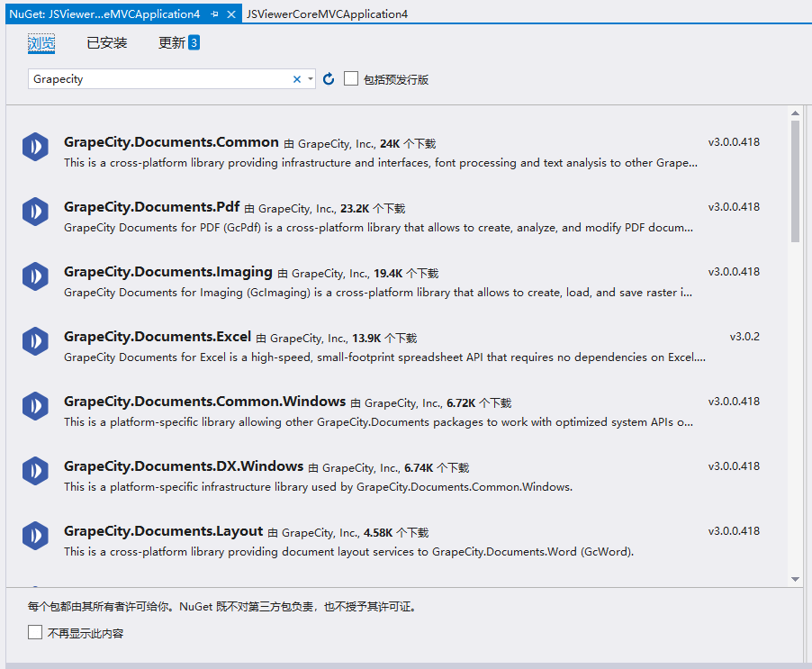This screenshot has height=669, width=812.
Task: Click version v3.0.0.418 of Documents.Common row
Action: [x=734, y=142]
